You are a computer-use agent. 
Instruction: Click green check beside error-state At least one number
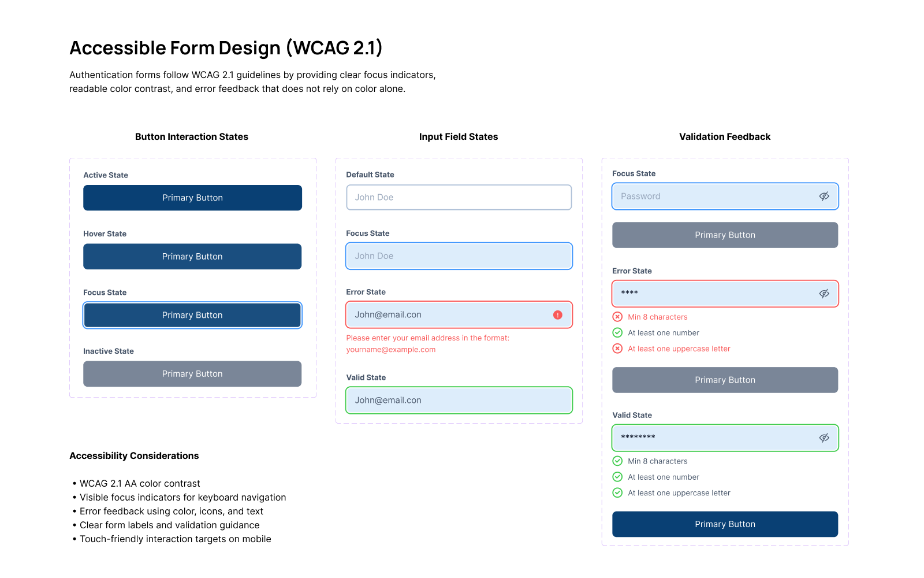tap(617, 333)
